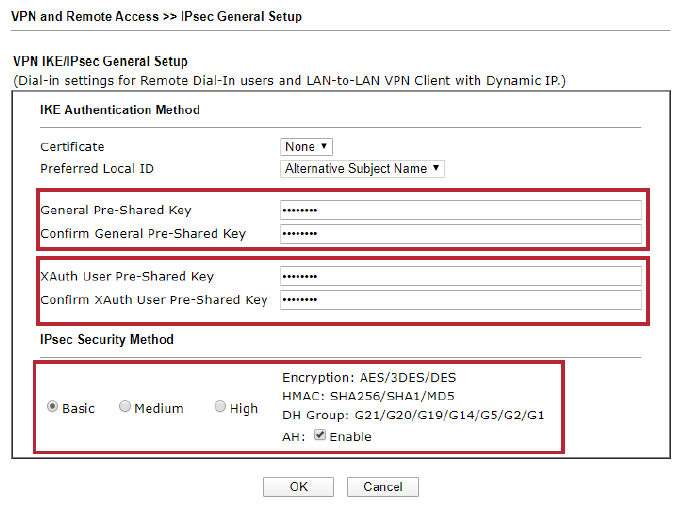Click the 'DH Group' text line
The width and height of the screenshot is (686, 506).
[x=412, y=415]
